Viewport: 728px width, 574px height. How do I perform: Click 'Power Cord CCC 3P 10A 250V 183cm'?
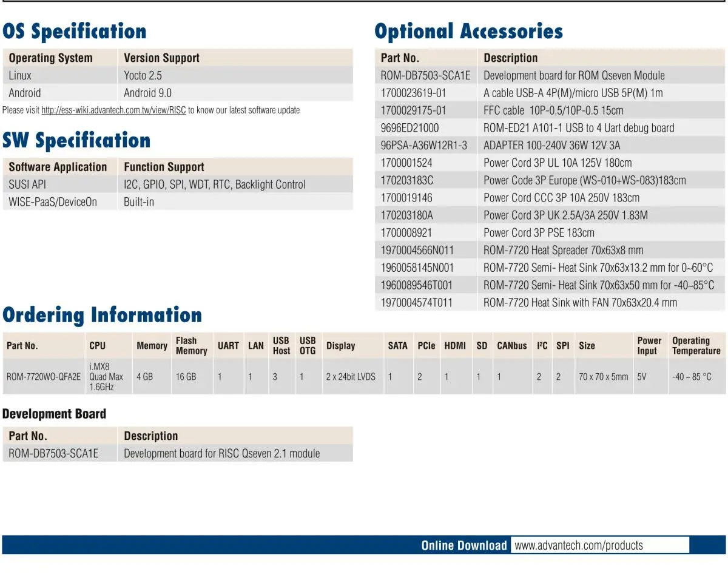561,198
